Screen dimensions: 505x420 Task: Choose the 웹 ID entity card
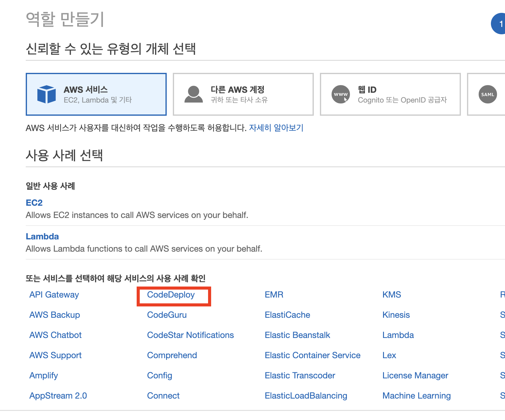pos(390,94)
